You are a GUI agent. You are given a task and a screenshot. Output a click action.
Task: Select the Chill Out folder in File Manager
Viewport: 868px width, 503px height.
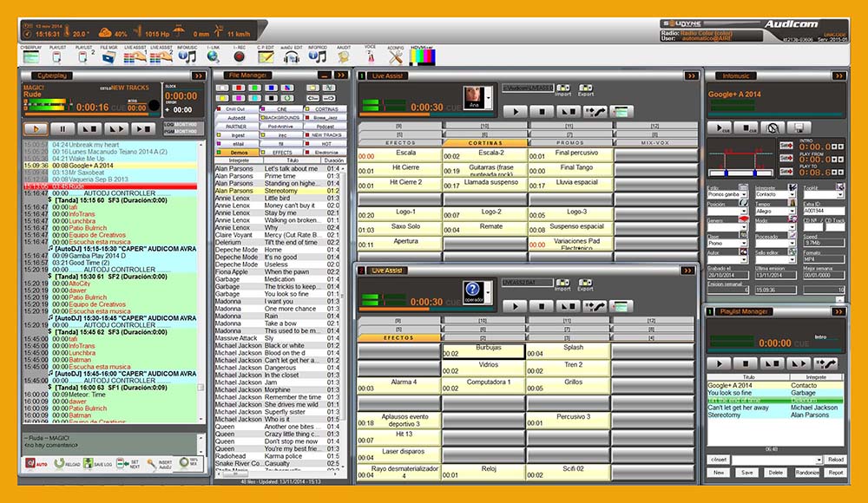(238, 109)
